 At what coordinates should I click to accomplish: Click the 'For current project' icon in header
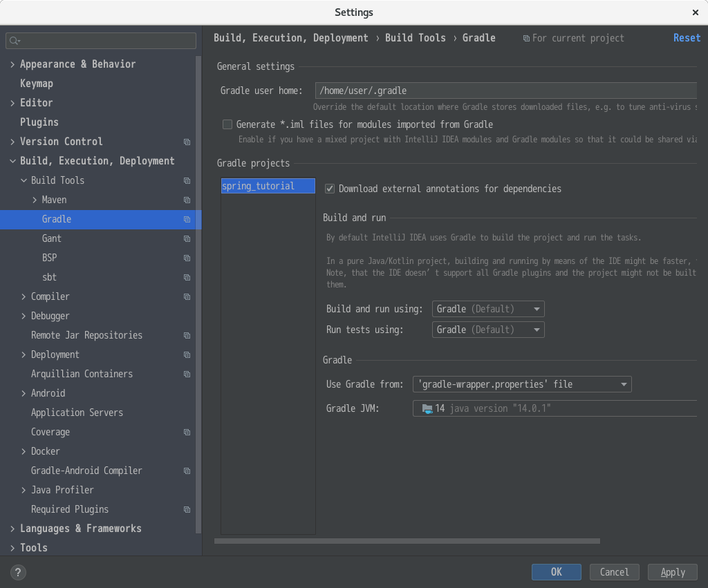[526, 39]
